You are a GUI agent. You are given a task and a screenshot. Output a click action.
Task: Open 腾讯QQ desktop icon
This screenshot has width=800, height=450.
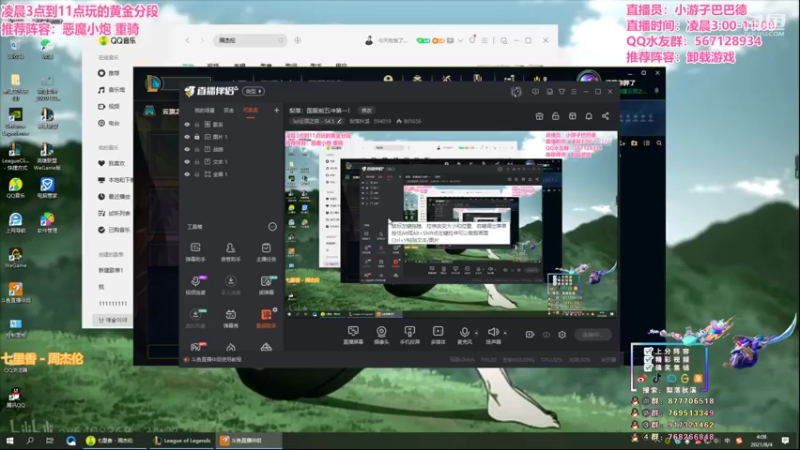pos(15,397)
